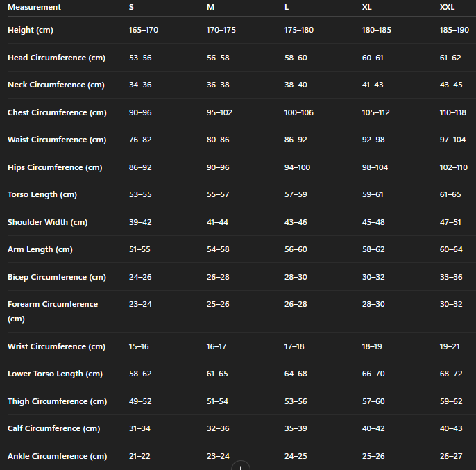Click the Waist Circumference (cm) label

point(57,140)
